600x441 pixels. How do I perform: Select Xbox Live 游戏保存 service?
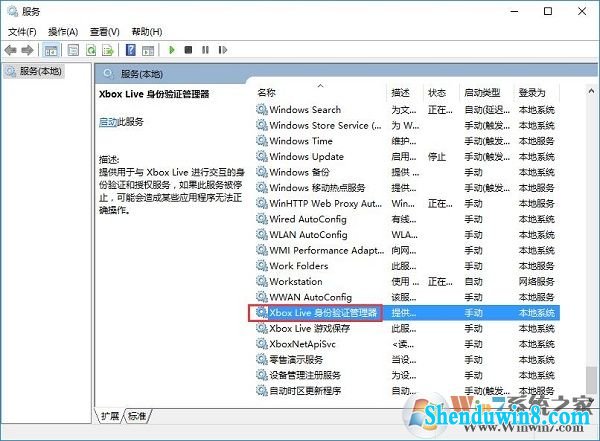[x=408, y=329]
